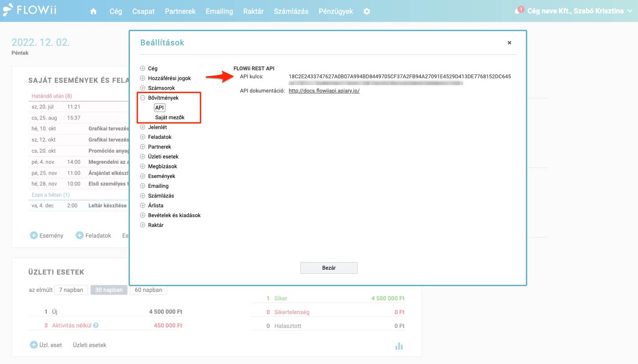Viewport: 638px width, 364px height.
Task: Click the Siker status row label
Action: click(x=281, y=298)
